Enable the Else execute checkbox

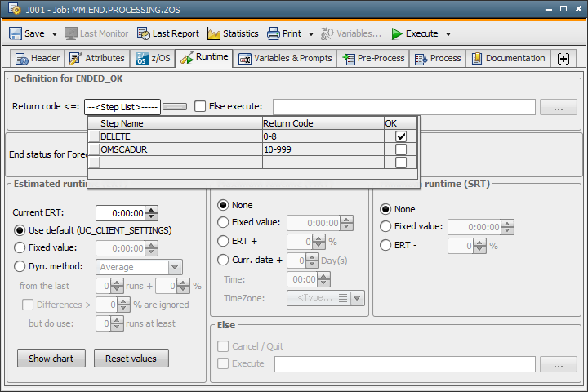click(200, 106)
